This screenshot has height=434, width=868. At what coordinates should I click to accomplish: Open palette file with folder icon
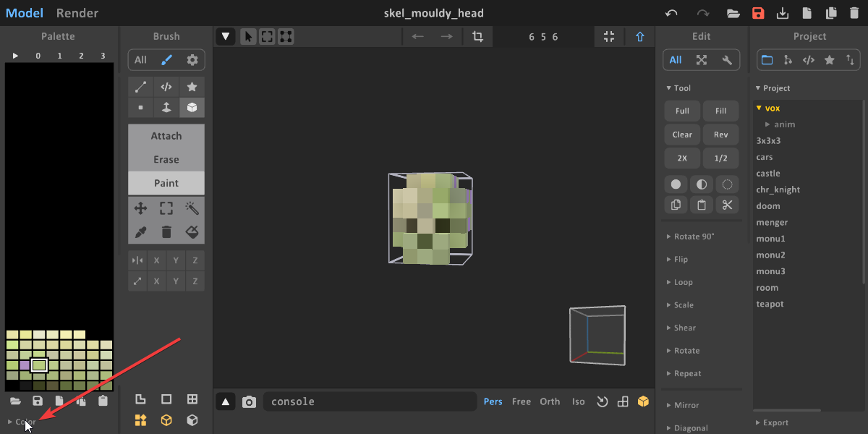pos(15,401)
